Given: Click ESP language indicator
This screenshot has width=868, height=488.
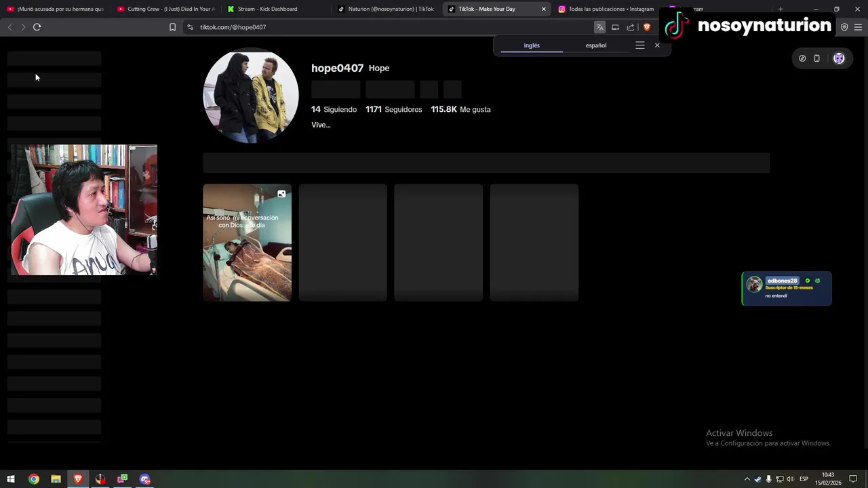Looking at the screenshot, I should point(804,479).
